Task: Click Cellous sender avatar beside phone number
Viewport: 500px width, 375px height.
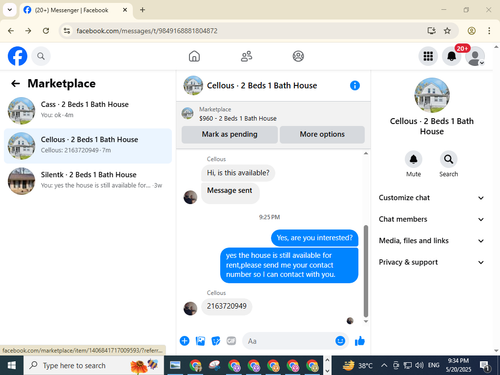Action: pyautogui.click(x=190, y=308)
